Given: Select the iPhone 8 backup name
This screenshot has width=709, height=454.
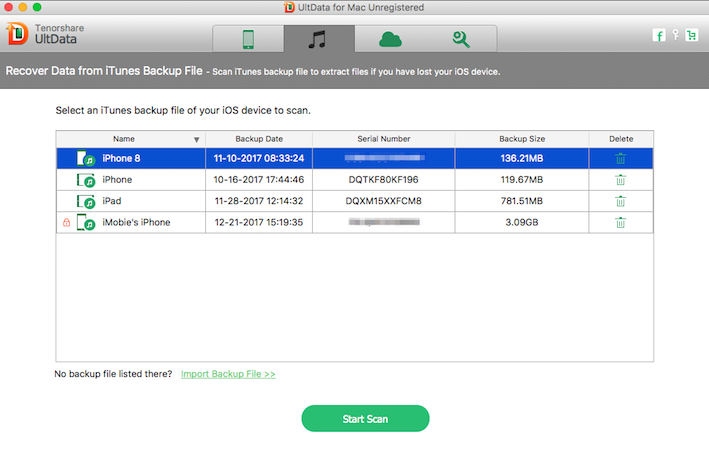Looking at the screenshot, I should tap(121, 158).
